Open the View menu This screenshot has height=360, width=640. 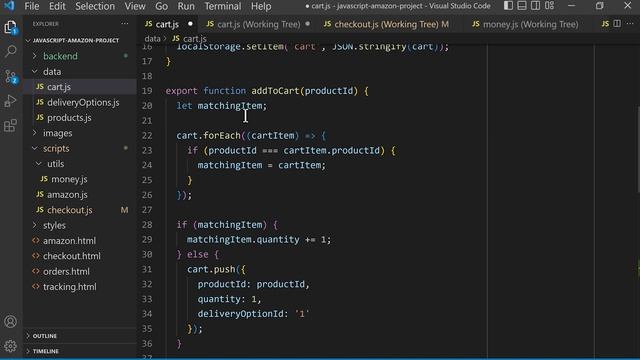[x=135, y=6]
